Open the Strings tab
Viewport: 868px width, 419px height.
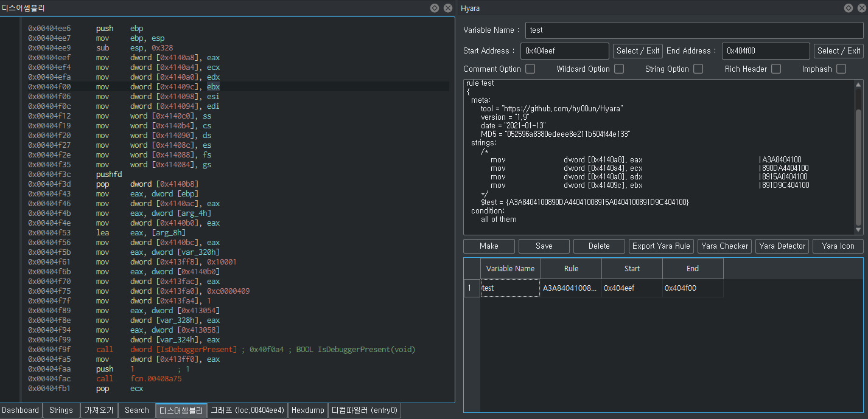pos(61,410)
